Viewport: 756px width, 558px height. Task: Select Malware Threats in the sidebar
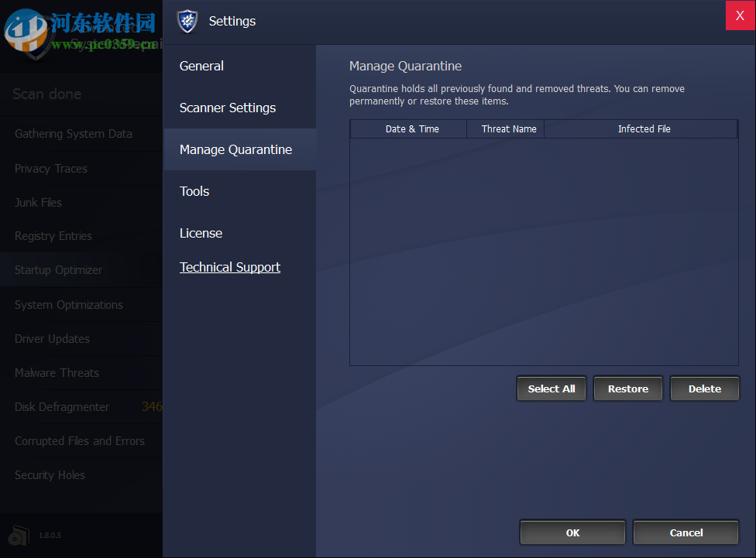click(57, 372)
